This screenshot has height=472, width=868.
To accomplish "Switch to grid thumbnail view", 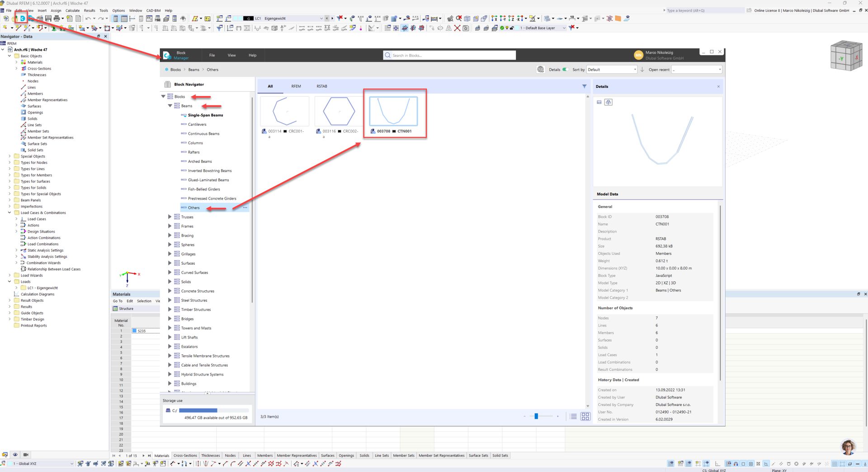I will (x=585, y=416).
